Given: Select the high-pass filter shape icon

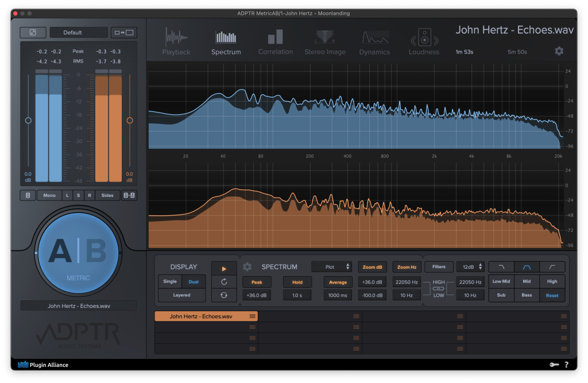Looking at the screenshot, I should (552, 267).
